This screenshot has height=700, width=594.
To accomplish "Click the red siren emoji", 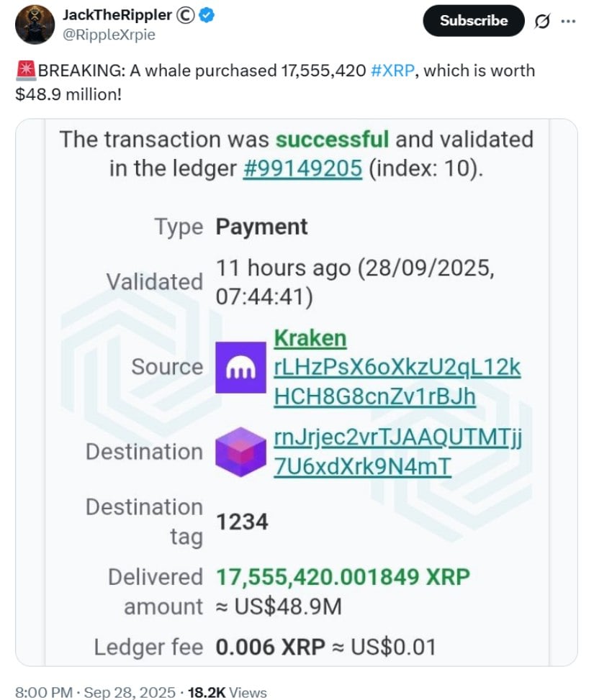I will pyautogui.click(x=26, y=71).
